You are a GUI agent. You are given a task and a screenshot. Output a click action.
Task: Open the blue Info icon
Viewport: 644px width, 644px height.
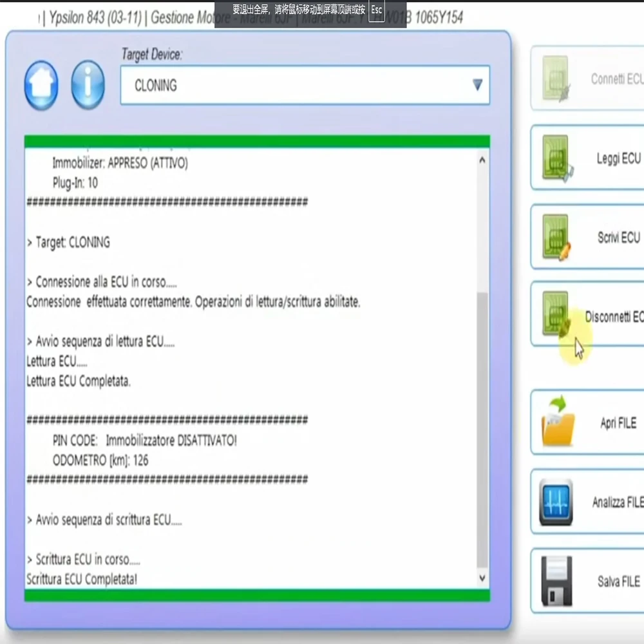[x=88, y=85]
